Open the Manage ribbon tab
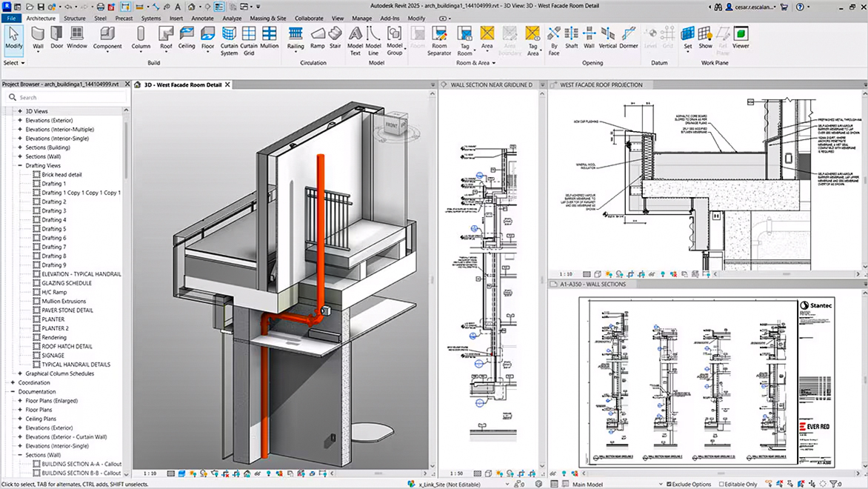 [361, 18]
